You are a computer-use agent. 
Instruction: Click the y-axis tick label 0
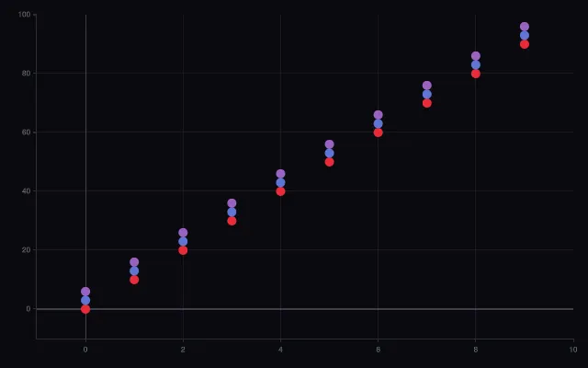pyautogui.click(x=28, y=309)
